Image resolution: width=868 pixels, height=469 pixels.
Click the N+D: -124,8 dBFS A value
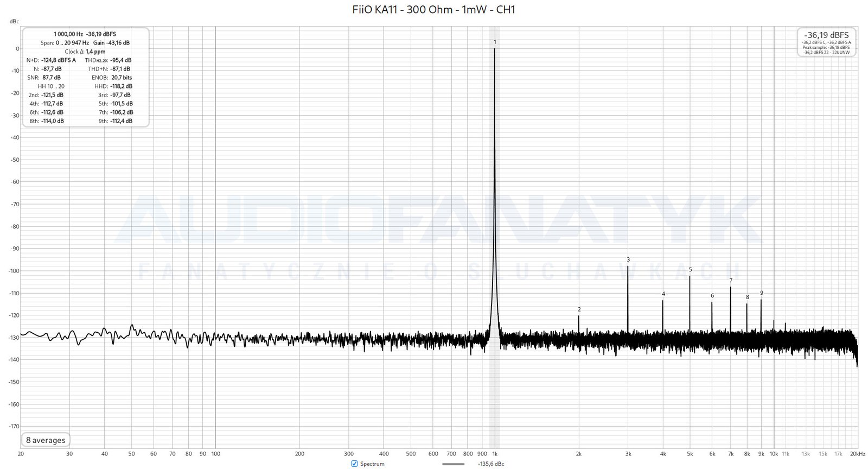pos(51,60)
